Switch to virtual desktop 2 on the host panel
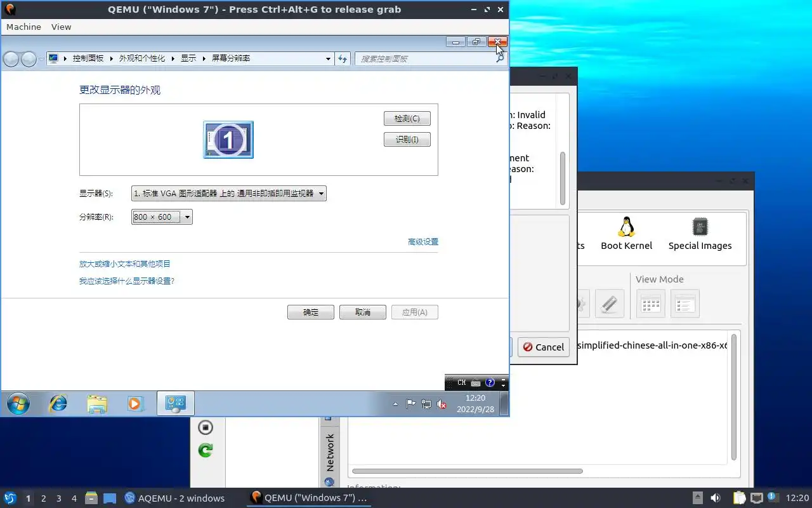This screenshot has width=812, height=508. pyautogui.click(x=44, y=498)
